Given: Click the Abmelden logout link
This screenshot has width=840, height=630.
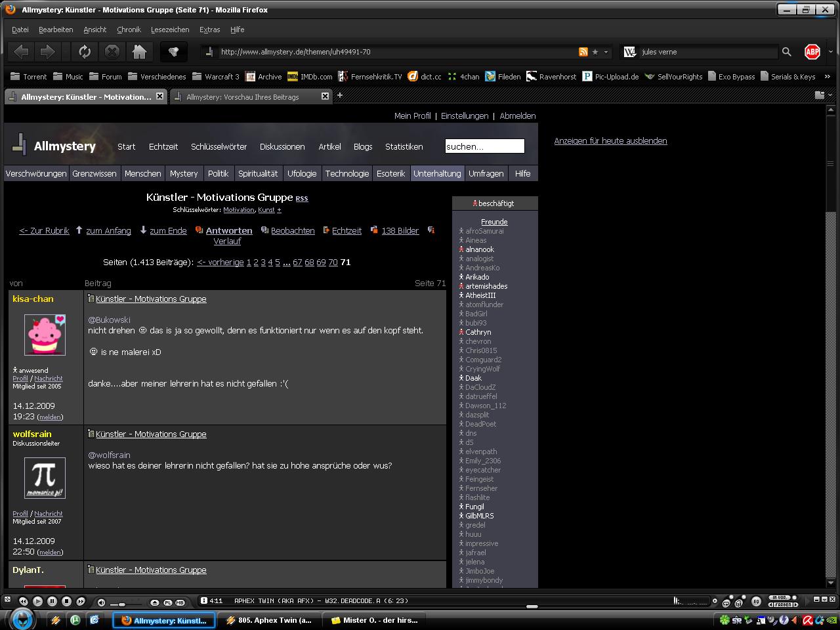Looking at the screenshot, I should [x=518, y=115].
